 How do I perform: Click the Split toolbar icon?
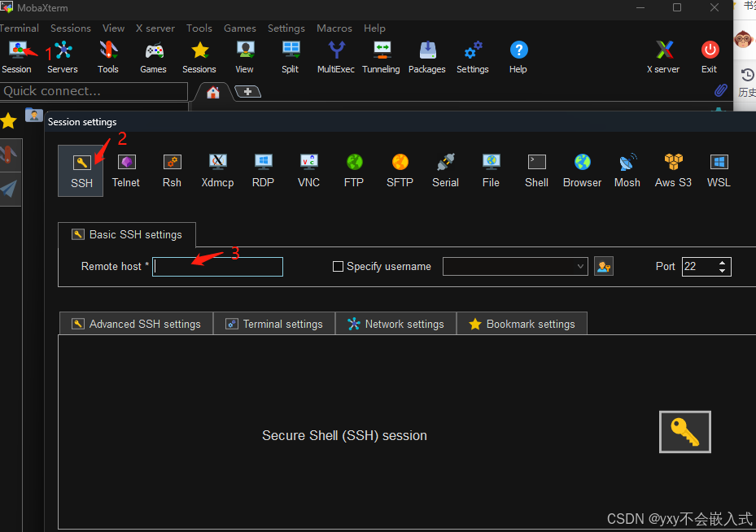[x=291, y=57]
